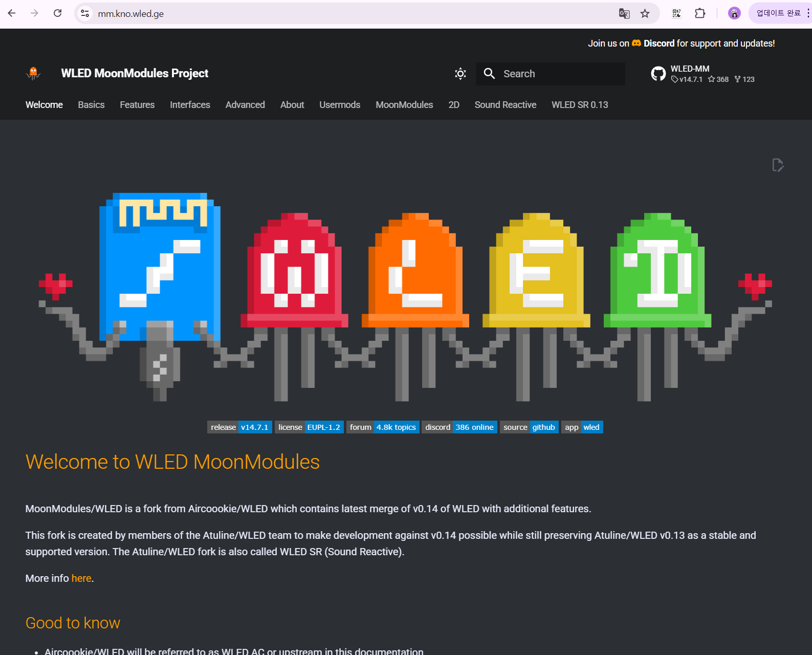Click the QR code extension icon
The height and width of the screenshot is (655, 812).
click(676, 13)
